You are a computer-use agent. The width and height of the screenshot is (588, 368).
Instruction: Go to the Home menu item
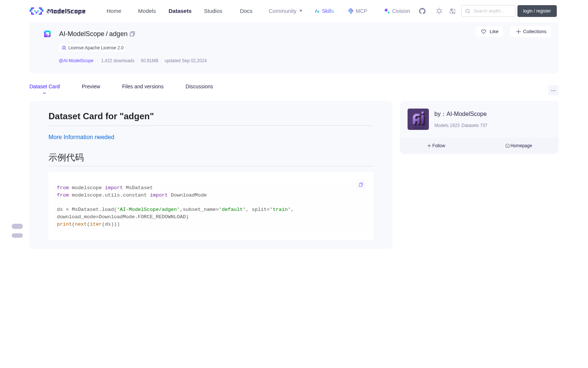[114, 11]
